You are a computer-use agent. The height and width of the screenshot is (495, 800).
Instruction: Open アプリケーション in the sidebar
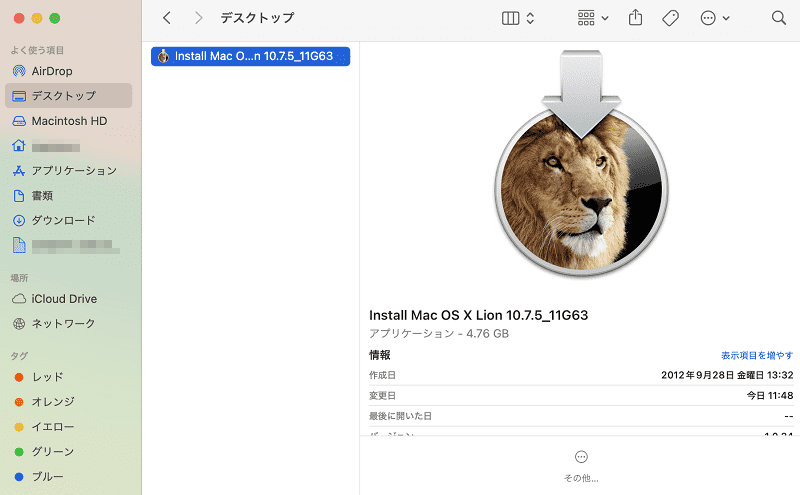[x=68, y=170]
